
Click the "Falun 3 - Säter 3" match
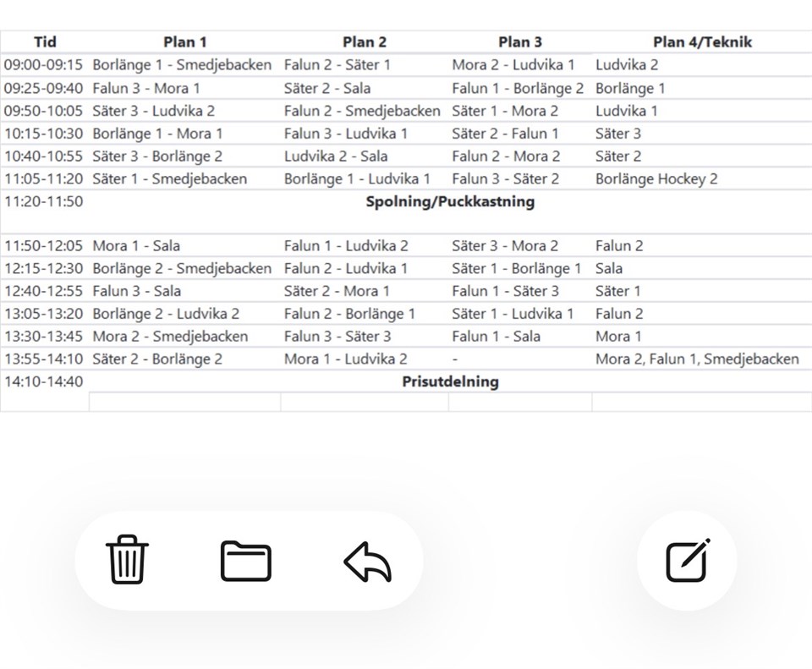337,336
